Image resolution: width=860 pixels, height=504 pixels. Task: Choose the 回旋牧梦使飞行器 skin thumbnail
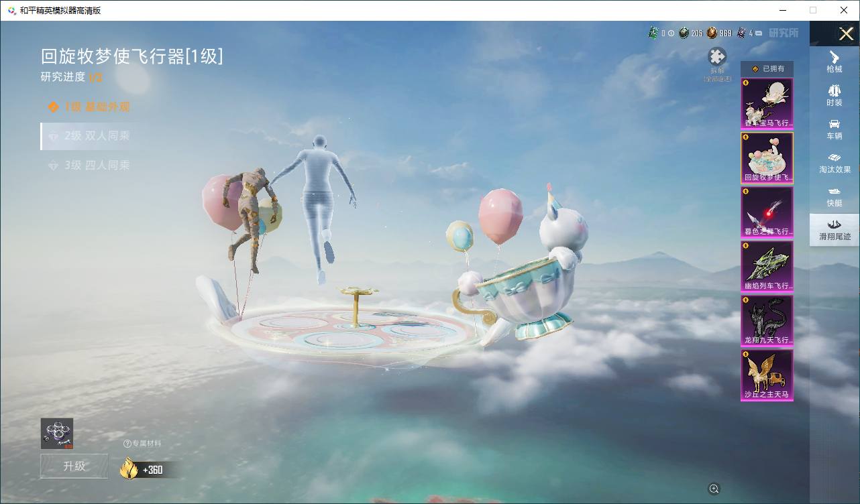pyautogui.click(x=767, y=157)
